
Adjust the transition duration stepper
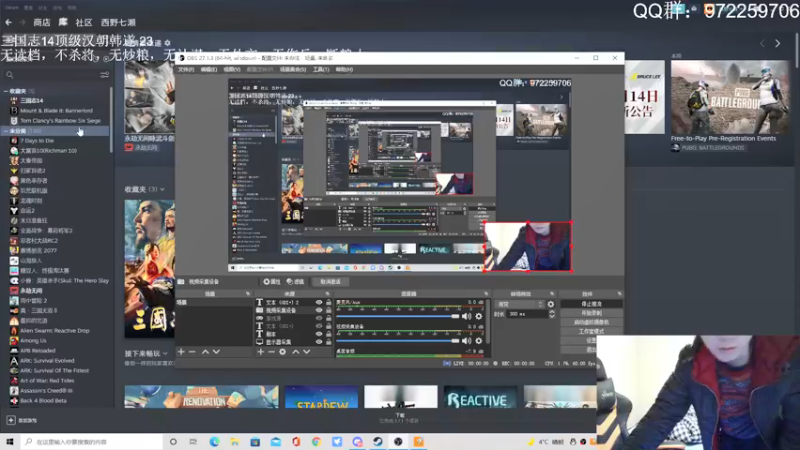(x=552, y=314)
